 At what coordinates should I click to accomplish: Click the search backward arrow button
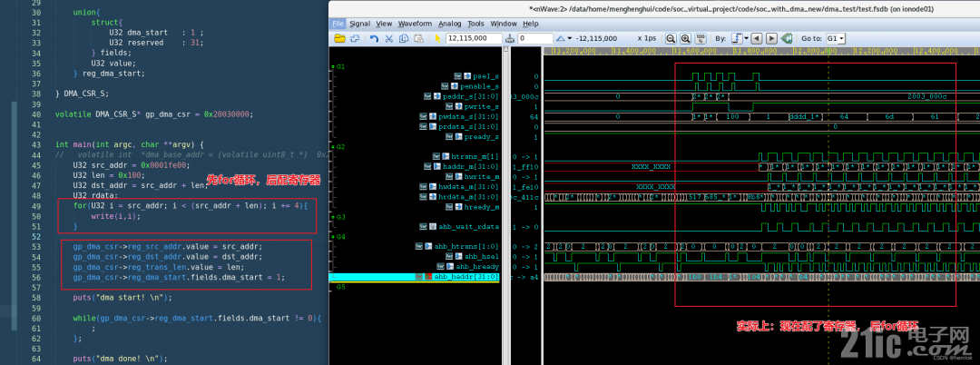[756, 39]
